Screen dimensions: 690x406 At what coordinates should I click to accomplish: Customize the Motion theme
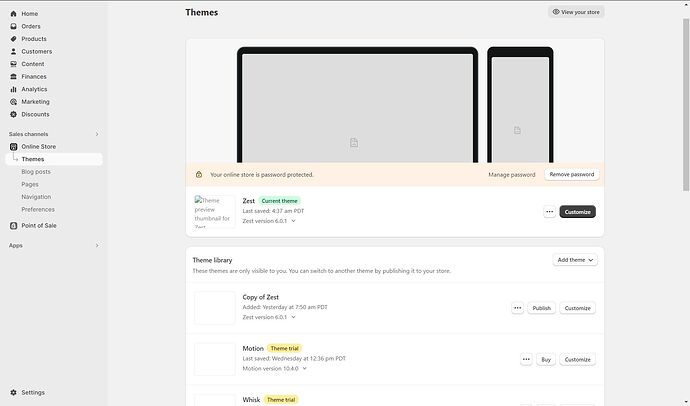click(x=577, y=359)
